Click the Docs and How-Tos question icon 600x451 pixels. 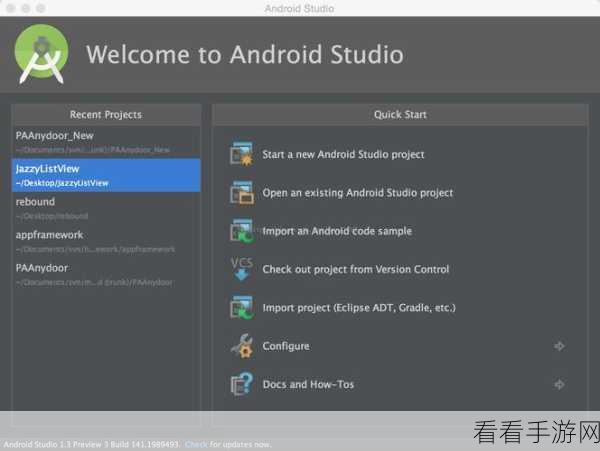click(241, 384)
